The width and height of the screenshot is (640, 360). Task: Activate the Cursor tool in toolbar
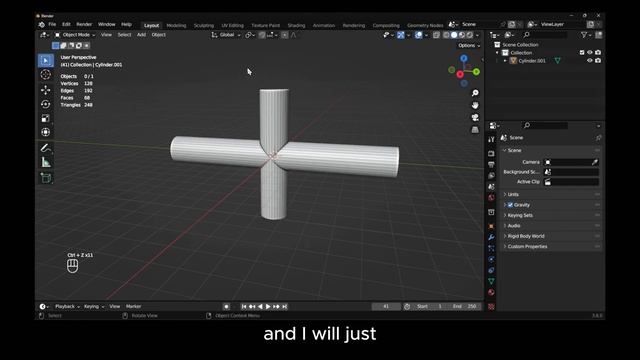point(46,75)
